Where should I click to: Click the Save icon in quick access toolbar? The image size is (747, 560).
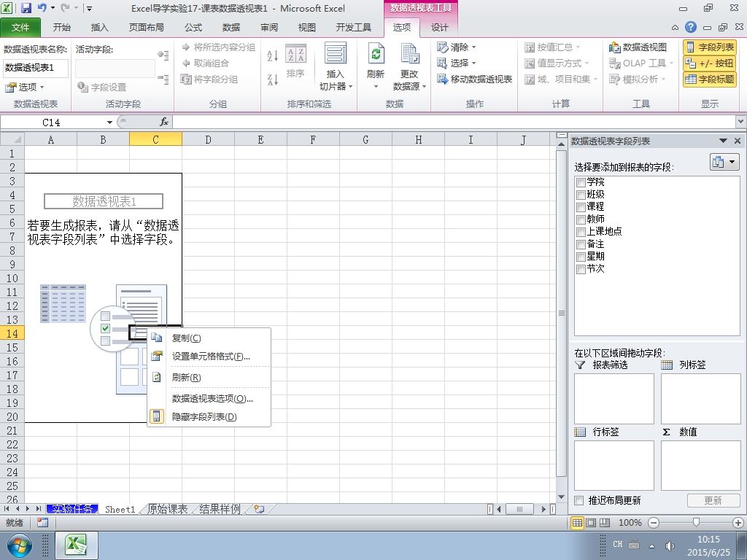pos(26,8)
